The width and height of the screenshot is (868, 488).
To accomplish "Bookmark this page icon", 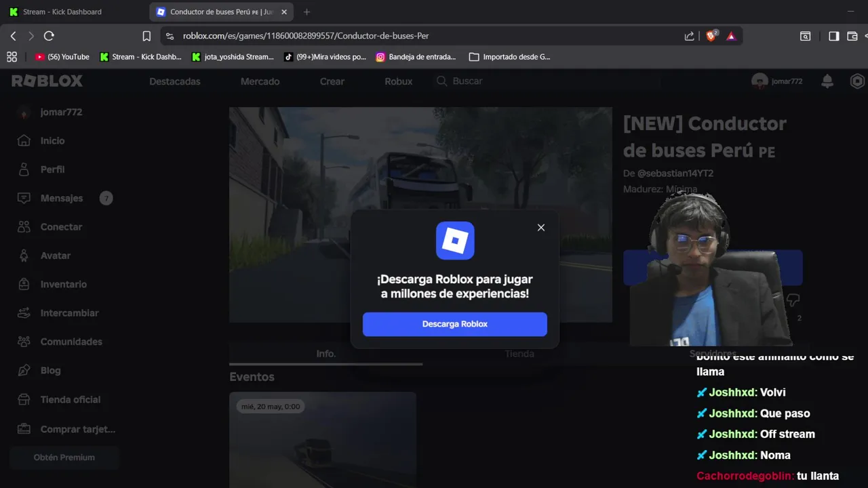I will [146, 36].
